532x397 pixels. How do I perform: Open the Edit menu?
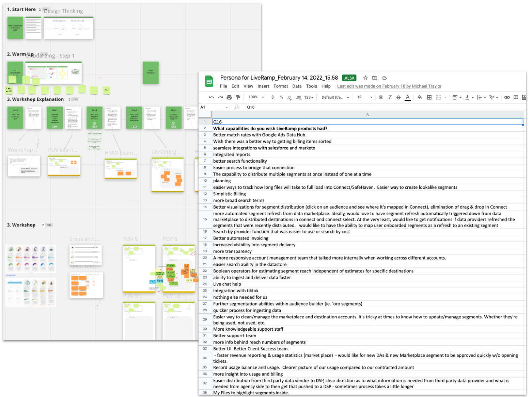235,86
